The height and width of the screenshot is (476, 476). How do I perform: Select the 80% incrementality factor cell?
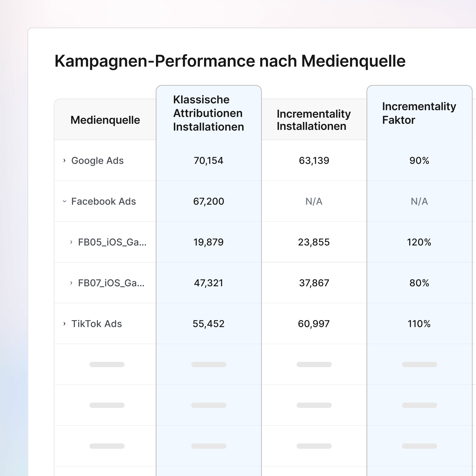pos(419,283)
